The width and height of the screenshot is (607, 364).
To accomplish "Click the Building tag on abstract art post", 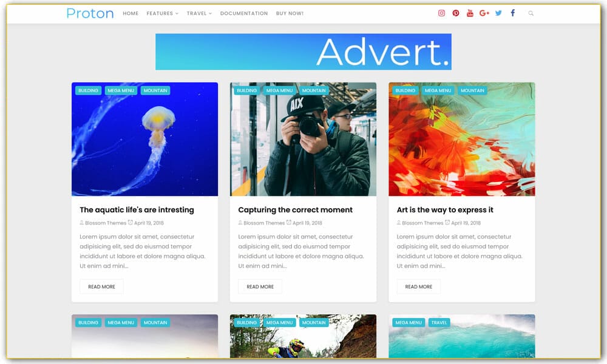I will [405, 90].
